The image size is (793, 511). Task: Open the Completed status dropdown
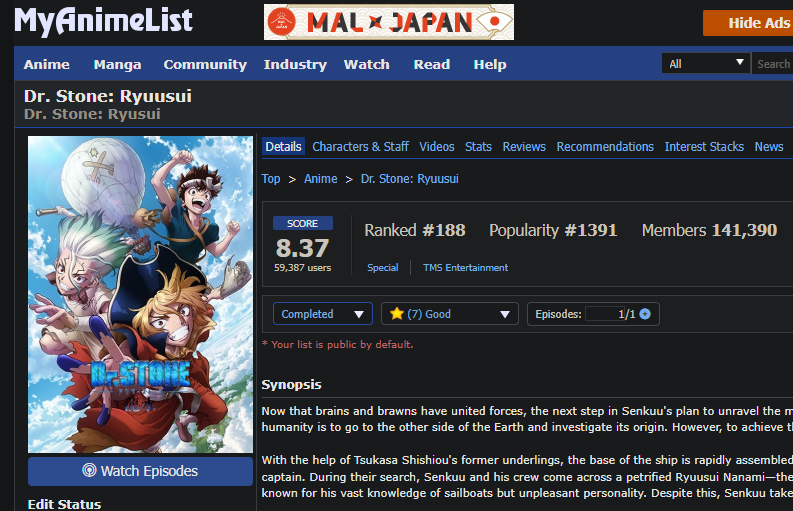[x=323, y=314]
